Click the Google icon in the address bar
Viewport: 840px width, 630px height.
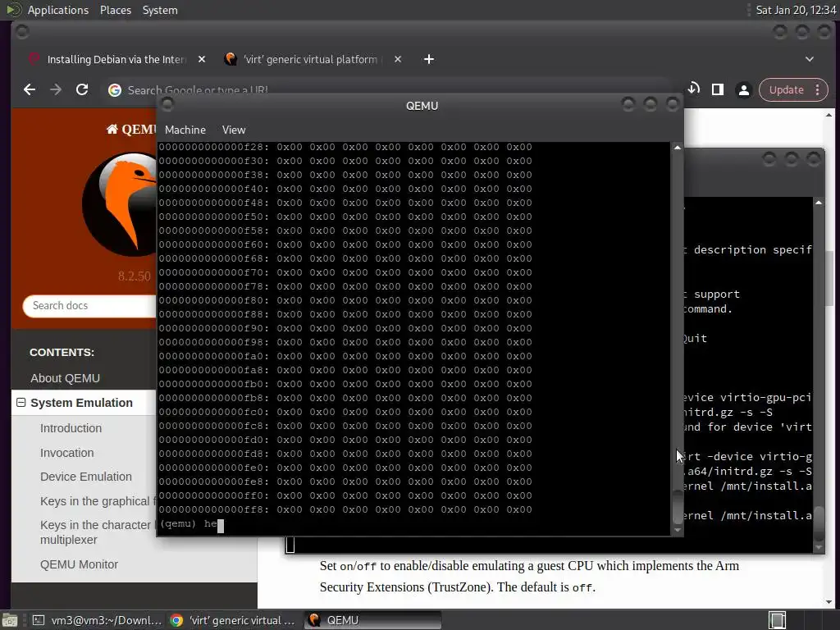tap(115, 90)
